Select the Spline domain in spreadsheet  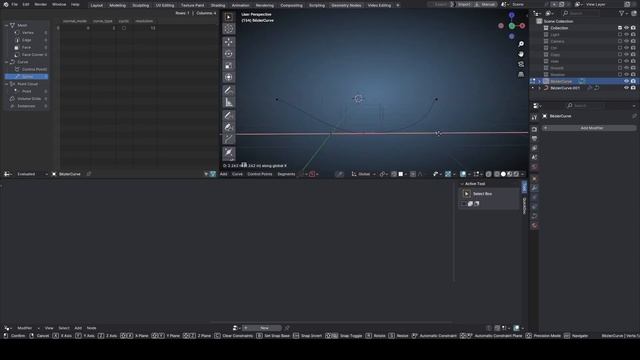click(x=27, y=77)
